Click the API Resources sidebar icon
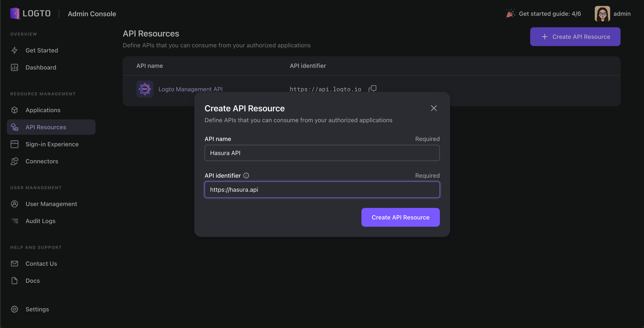 (x=14, y=127)
